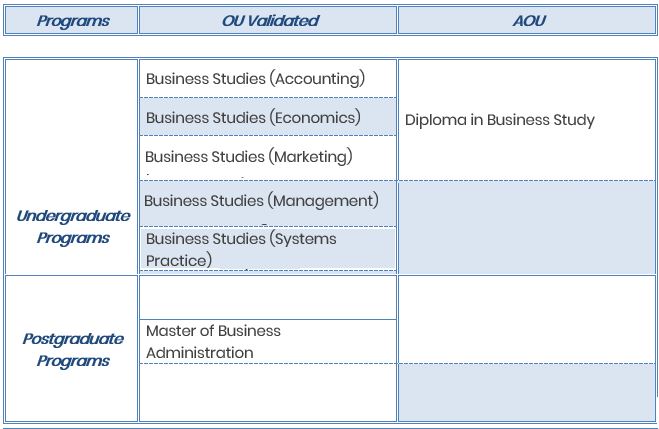Click Business Studies (Management) cell

[261, 200]
